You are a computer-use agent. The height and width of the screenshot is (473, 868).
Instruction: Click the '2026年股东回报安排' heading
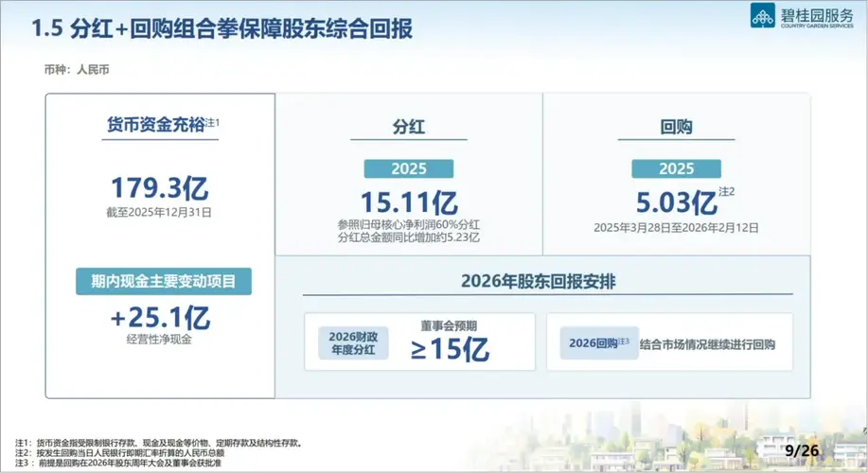[538, 282]
